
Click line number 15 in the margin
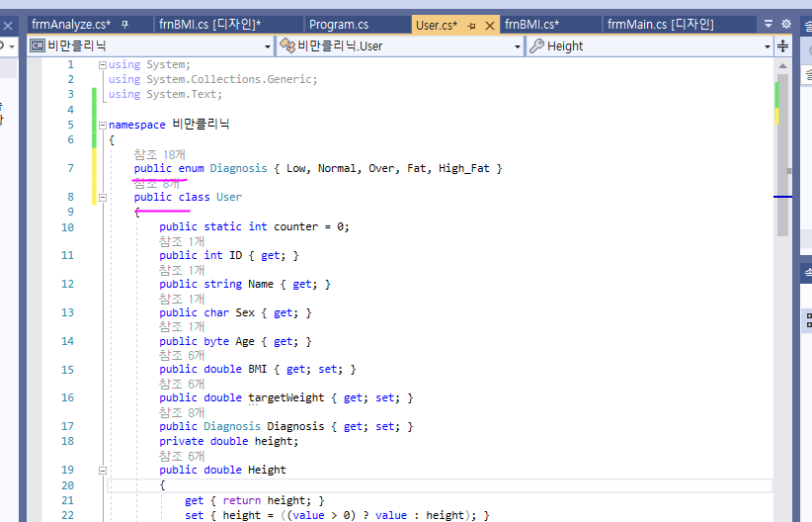67,370
